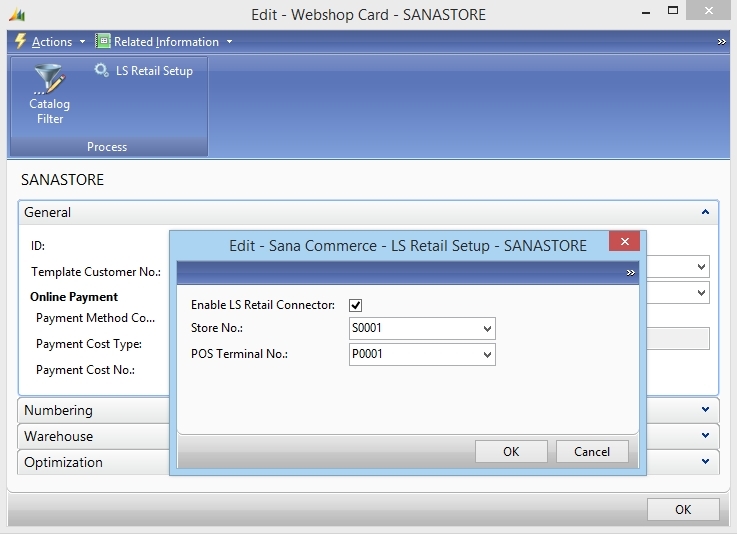Open the Related Information menu

pyautogui.click(x=164, y=42)
